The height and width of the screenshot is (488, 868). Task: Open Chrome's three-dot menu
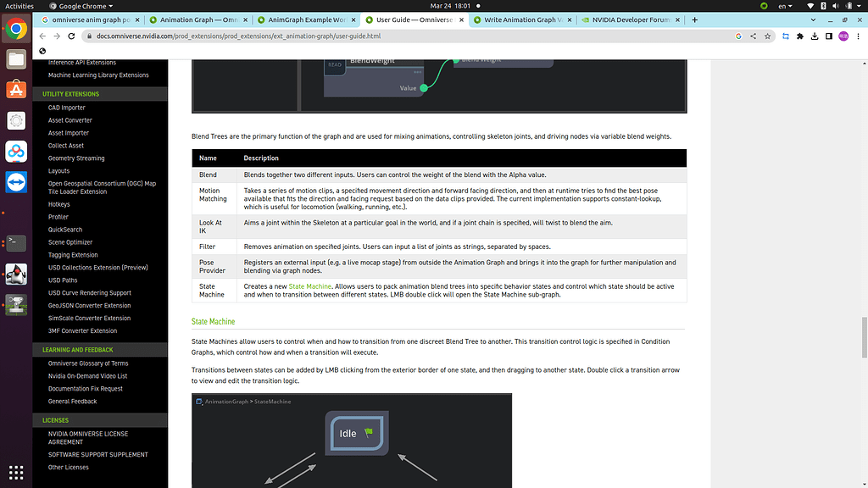click(859, 36)
